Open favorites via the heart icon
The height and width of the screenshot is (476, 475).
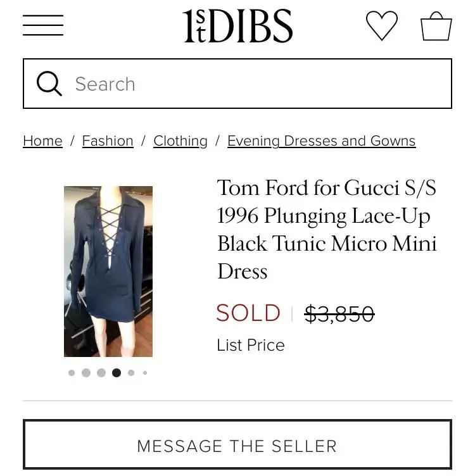[x=382, y=26]
